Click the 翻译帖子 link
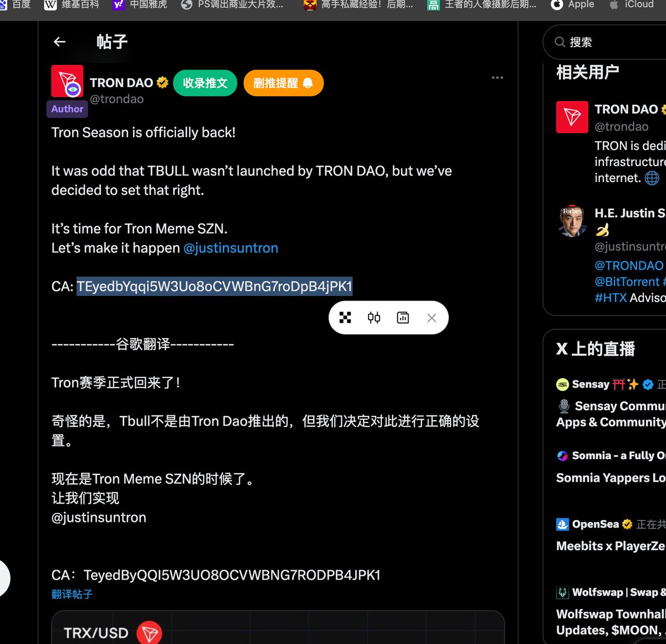This screenshot has height=644, width=666. 72,595
